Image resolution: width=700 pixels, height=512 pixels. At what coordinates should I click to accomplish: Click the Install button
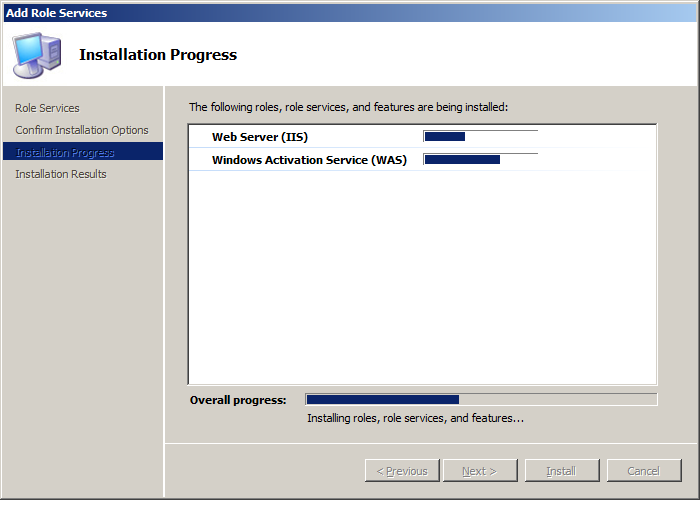tap(562, 471)
